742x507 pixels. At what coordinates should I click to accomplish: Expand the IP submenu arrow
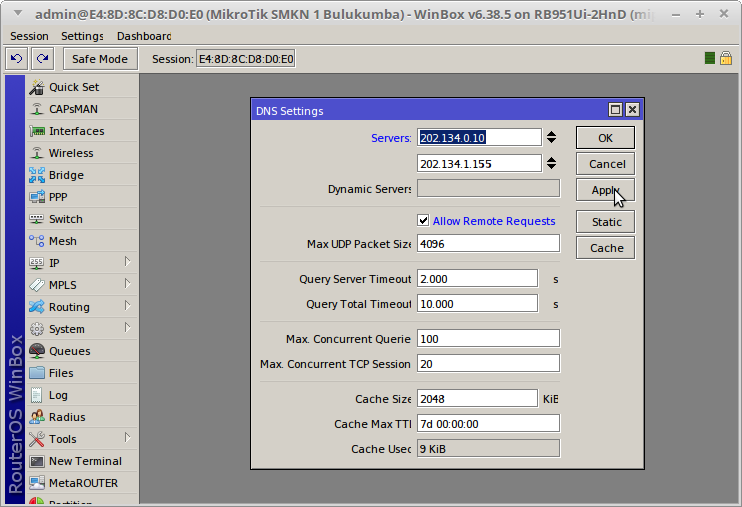(x=127, y=261)
